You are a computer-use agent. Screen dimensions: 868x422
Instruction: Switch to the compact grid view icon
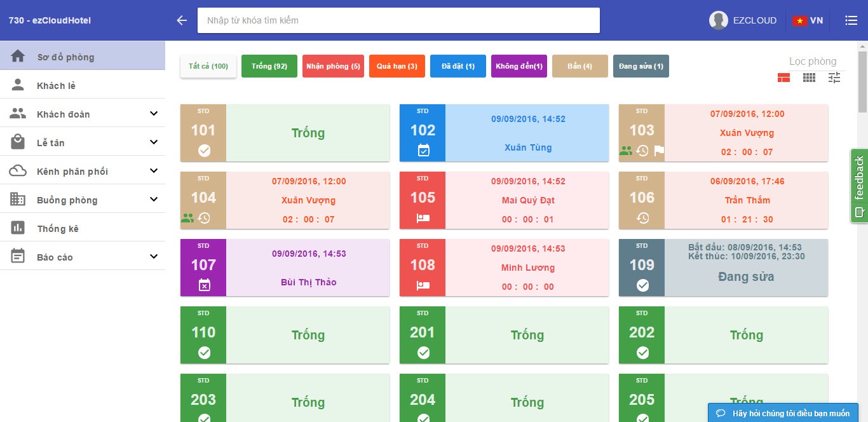pos(809,78)
